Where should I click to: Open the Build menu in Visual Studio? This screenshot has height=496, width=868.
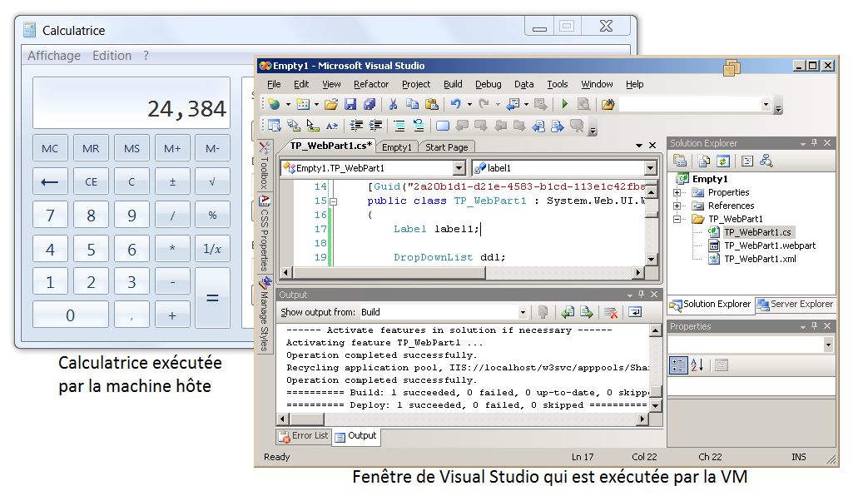pos(453,84)
